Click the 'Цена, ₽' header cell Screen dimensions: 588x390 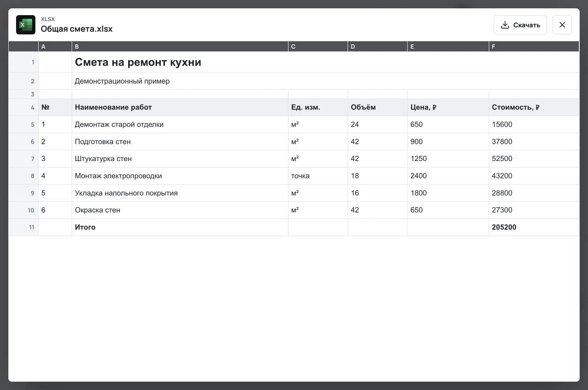(x=448, y=107)
